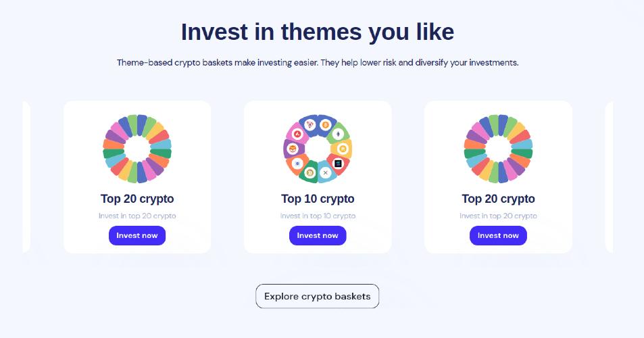This screenshot has height=338, width=644.
Task: Open Explore crypto baskets
Action: click(317, 296)
